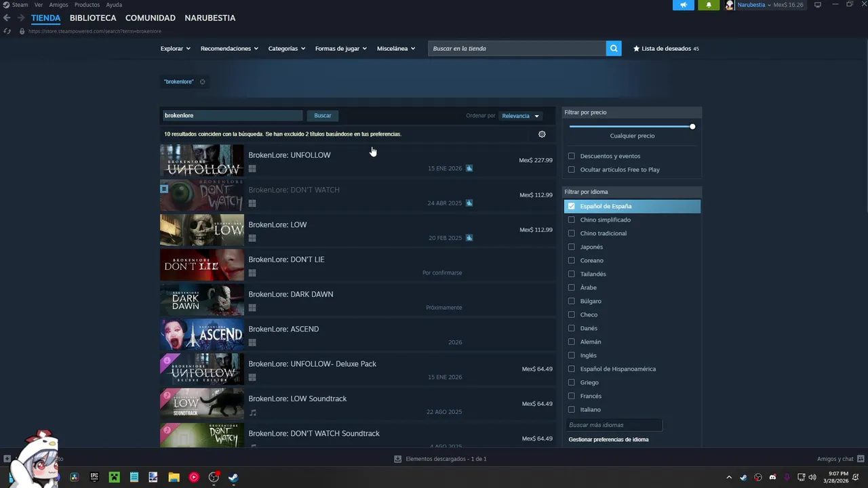Click the VR icon on LOW row
The height and width of the screenshot is (488, 868).
[469, 238]
